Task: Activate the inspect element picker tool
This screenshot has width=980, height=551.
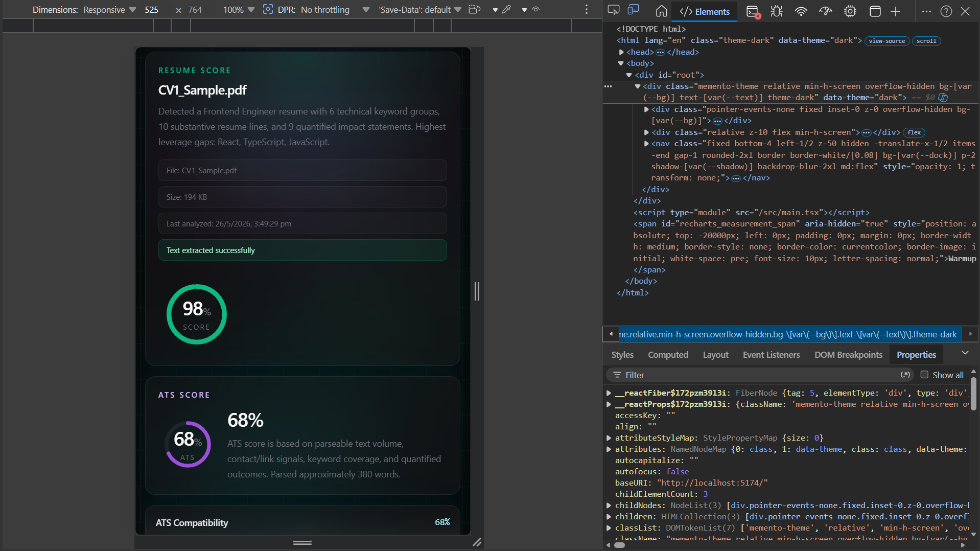Action: 613,10
